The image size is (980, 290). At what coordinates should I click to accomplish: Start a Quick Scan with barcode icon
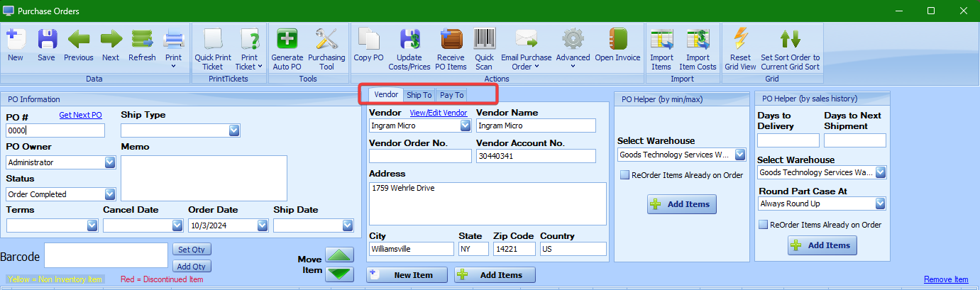click(484, 40)
